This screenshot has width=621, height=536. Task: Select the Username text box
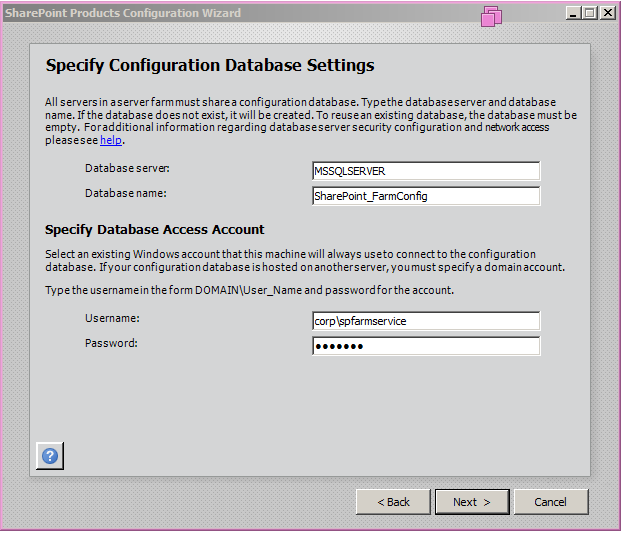[426, 321]
